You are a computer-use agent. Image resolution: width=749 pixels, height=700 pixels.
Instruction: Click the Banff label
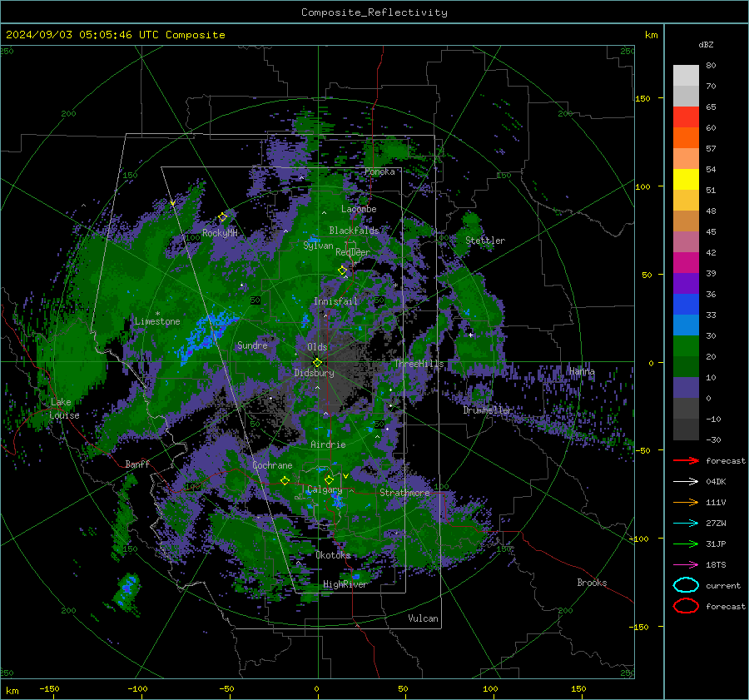(x=137, y=464)
